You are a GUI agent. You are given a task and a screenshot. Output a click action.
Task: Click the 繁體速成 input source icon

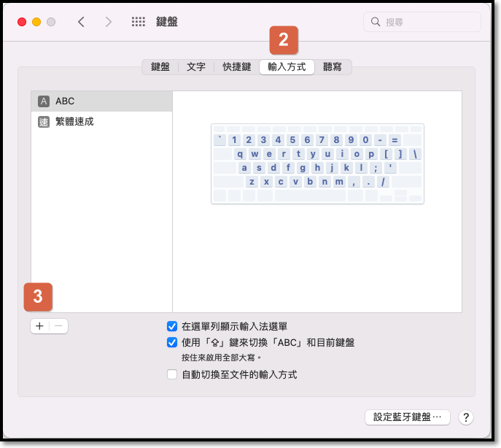tap(44, 122)
